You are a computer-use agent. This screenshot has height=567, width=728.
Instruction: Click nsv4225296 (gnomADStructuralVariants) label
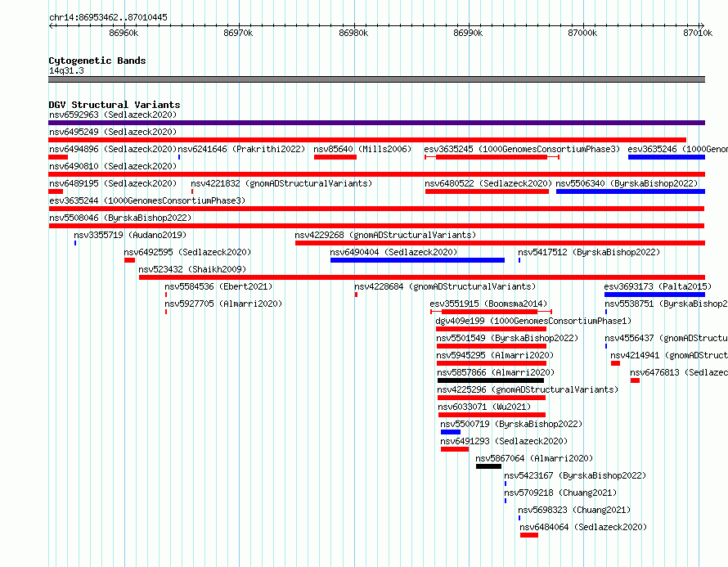528,389
